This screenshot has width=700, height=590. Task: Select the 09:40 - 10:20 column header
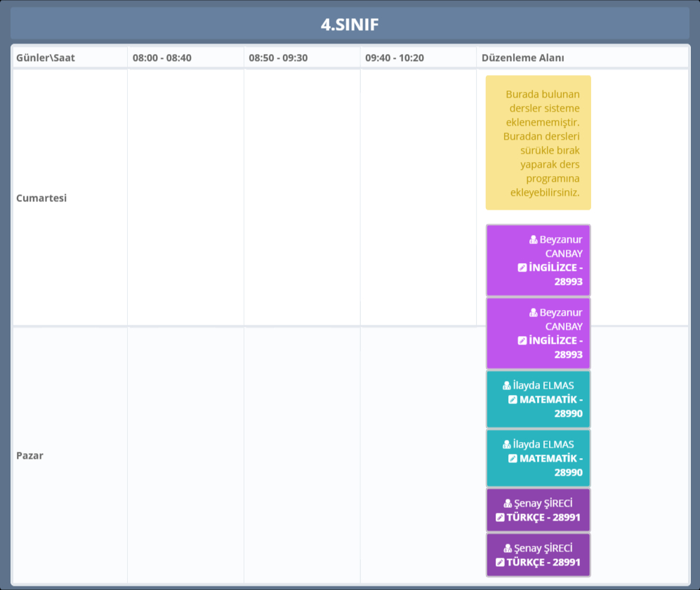pos(394,58)
